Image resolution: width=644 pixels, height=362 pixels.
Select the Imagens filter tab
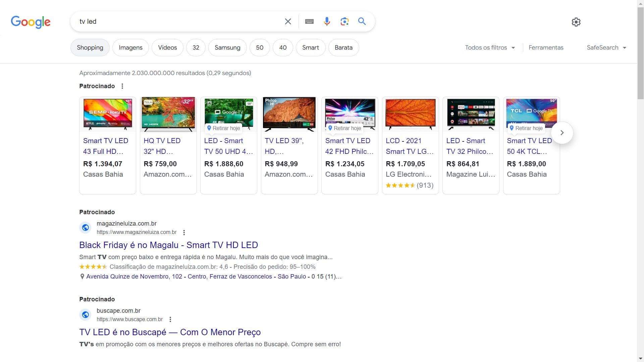[130, 48]
